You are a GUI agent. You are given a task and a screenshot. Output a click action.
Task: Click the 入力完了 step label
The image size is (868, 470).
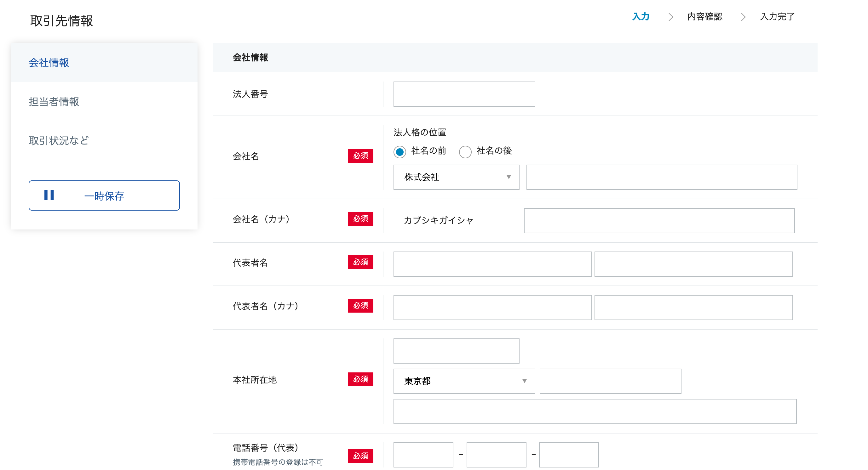pos(777,16)
